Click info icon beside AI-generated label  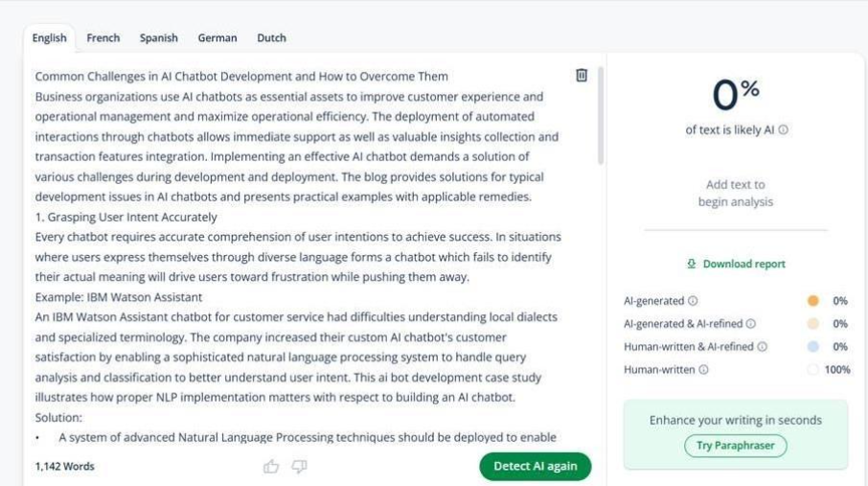[x=693, y=301]
